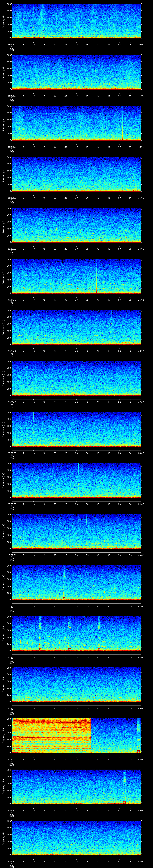Click the 23:39:00 start time label
The height and width of the screenshot is (868, 153).
(x=12, y=555)
